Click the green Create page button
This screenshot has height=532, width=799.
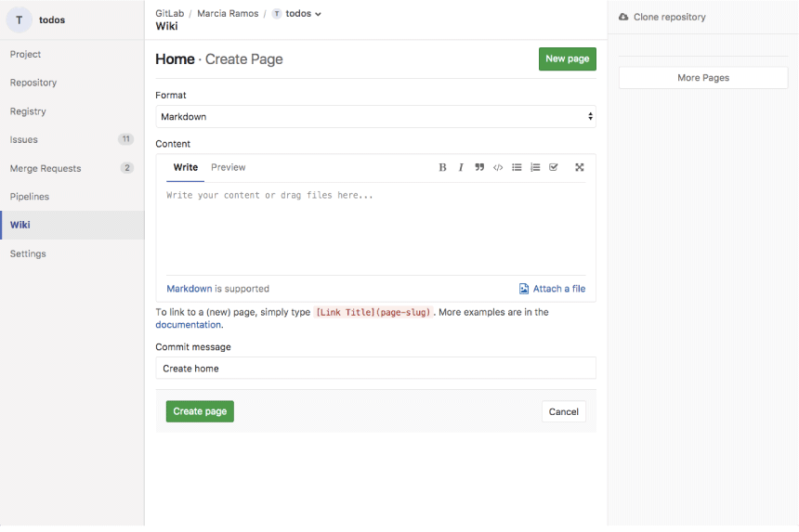coord(200,411)
